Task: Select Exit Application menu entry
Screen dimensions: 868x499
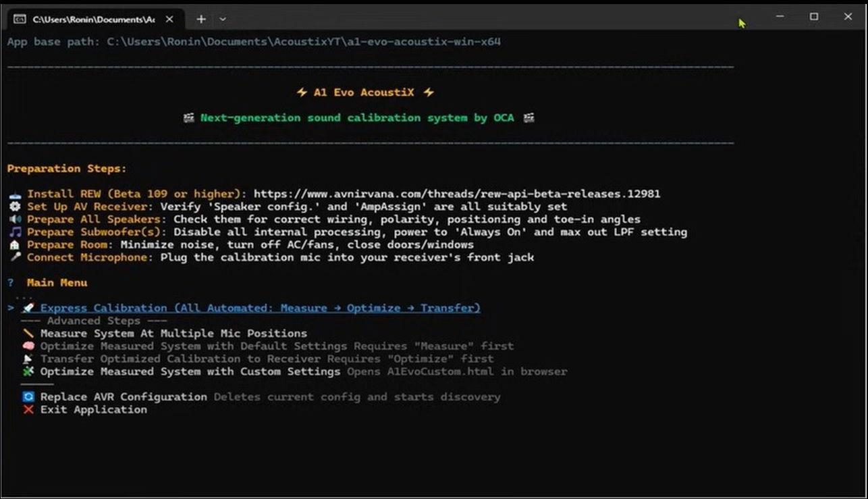Action: [93, 410]
